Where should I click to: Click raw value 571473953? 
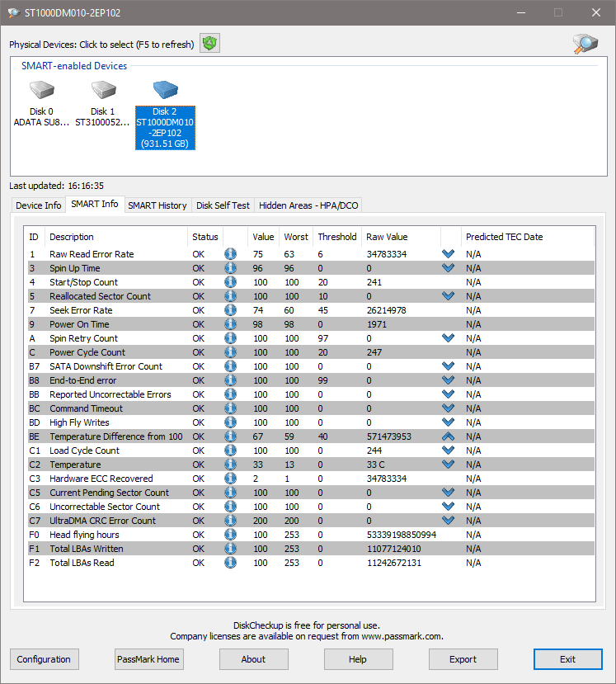(x=389, y=436)
